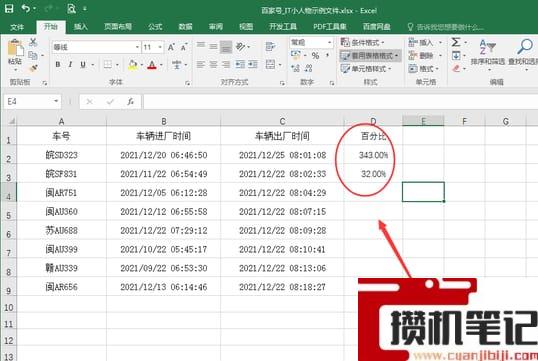Decrease the font size
The width and height of the screenshot is (538, 361).
(x=184, y=47)
